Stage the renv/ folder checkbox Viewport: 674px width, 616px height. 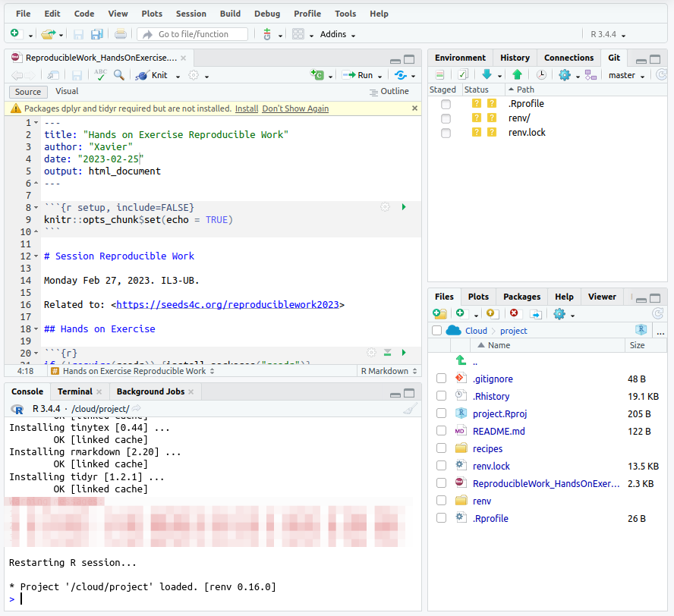tap(446, 118)
